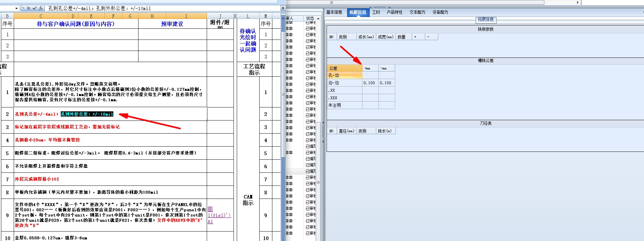Switch to the 拓展信息 tab
The image size is (644, 241).
[x=358, y=12]
